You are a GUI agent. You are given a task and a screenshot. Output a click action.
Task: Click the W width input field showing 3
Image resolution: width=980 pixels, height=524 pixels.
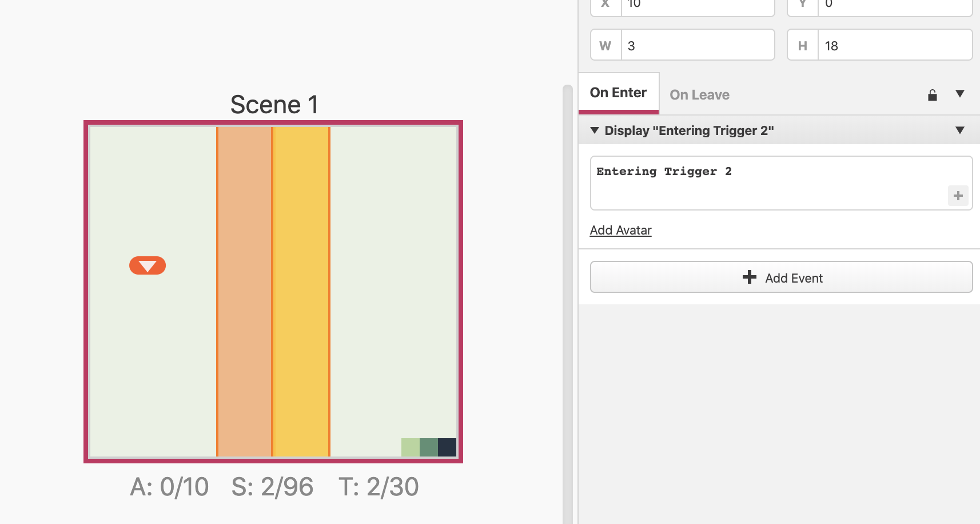pos(698,45)
